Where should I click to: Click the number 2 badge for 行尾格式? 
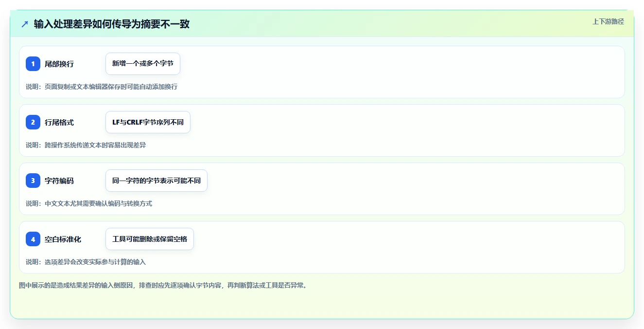click(33, 122)
